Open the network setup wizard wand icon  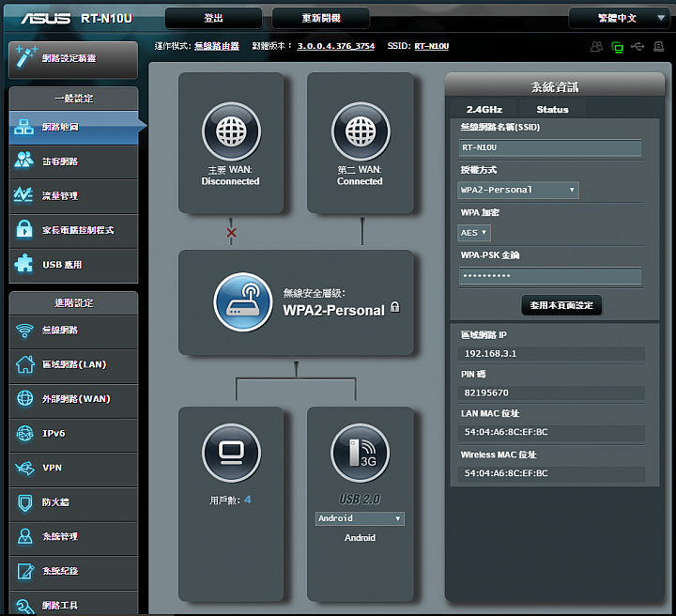tap(25, 57)
